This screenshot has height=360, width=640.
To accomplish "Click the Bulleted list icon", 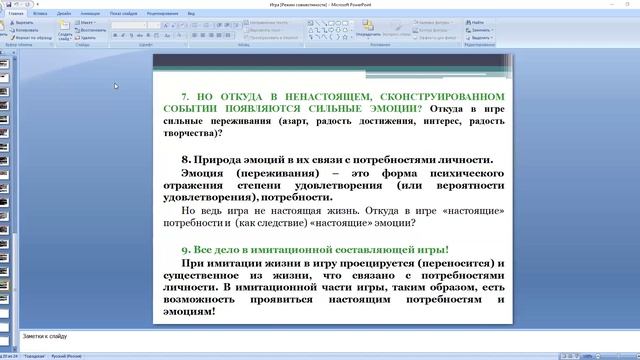I will coord(195,25).
